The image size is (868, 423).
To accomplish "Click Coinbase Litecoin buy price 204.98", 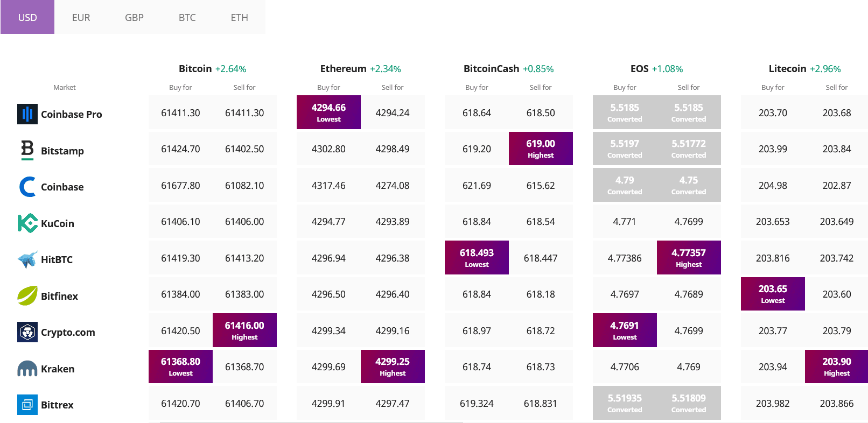I will [x=773, y=185].
